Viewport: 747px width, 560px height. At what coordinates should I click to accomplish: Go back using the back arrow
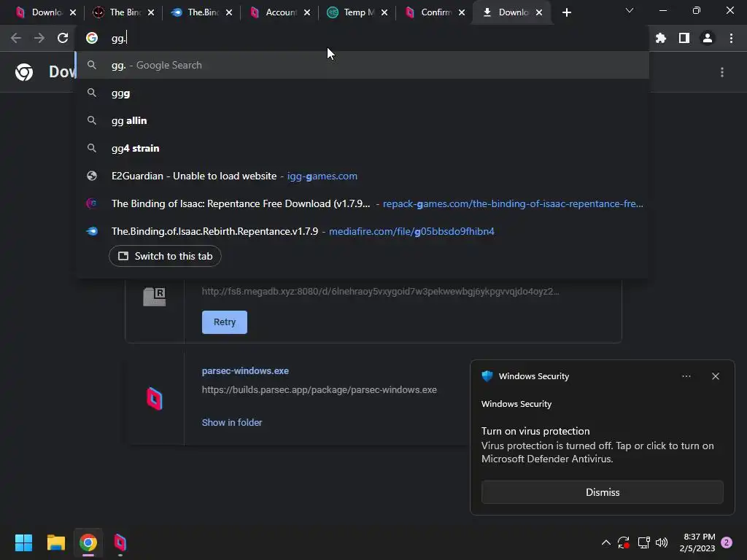[x=16, y=38]
